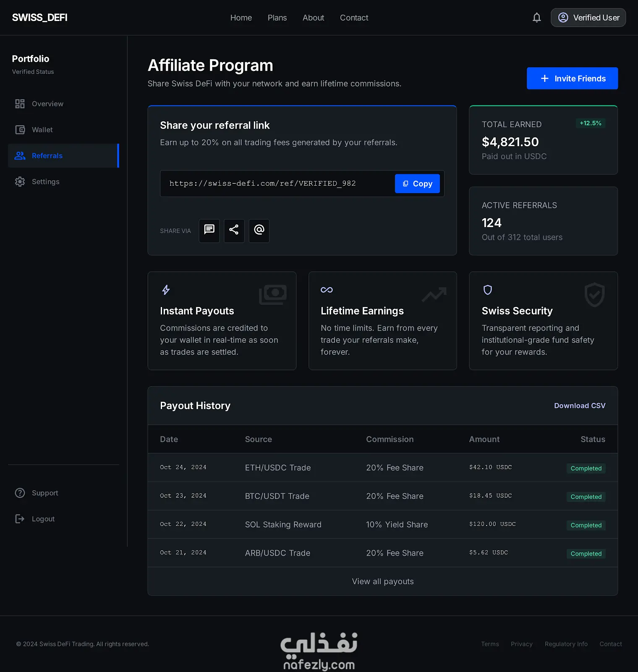This screenshot has height=672, width=638.
Task: Open the notifications bell
Action: click(536, 18)
